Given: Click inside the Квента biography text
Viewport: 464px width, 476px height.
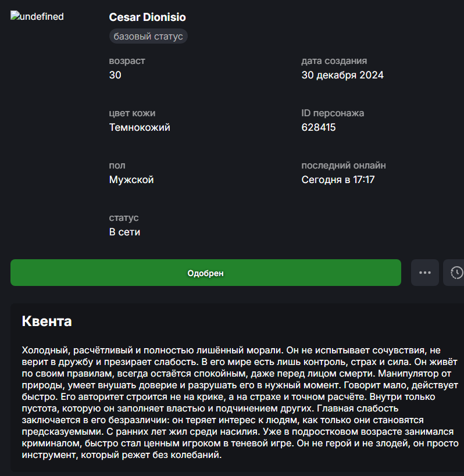Looking at the screenshot, I should [233, 402].
